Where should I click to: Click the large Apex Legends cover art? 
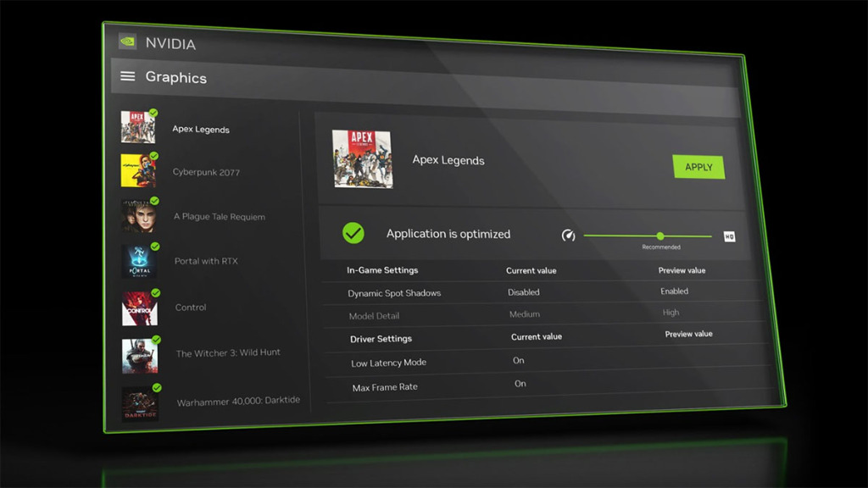click(362, 158)
